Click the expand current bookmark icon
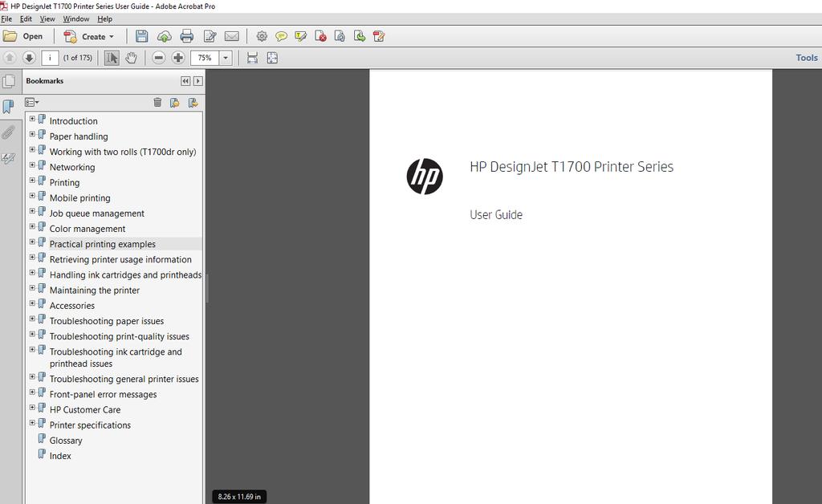 (193, 102)
